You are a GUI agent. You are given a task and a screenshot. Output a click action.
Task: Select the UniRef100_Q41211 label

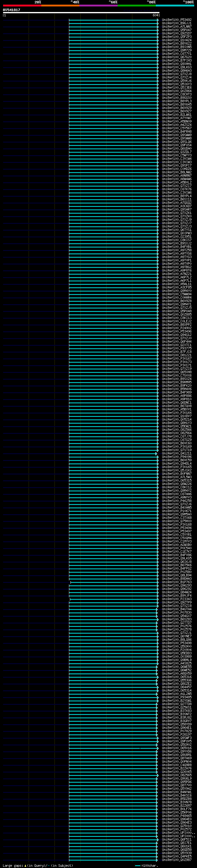coord(176,453)
